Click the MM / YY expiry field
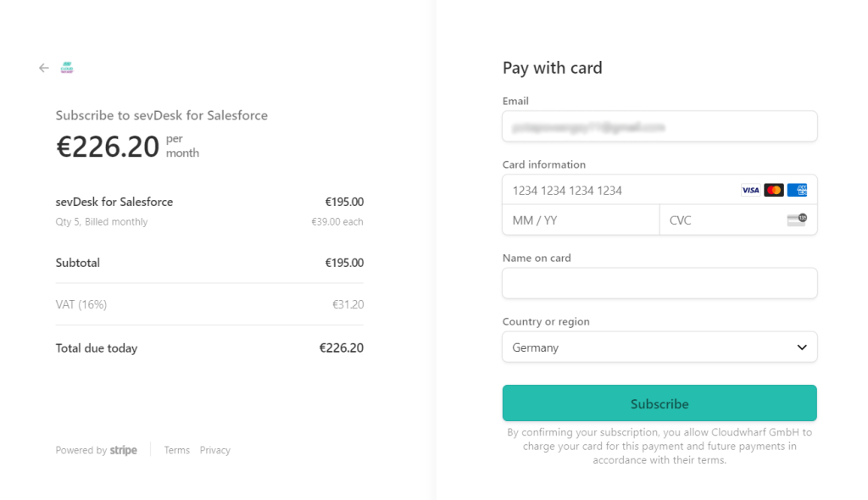This screenshot has height=500, width=868. [581, 220]
